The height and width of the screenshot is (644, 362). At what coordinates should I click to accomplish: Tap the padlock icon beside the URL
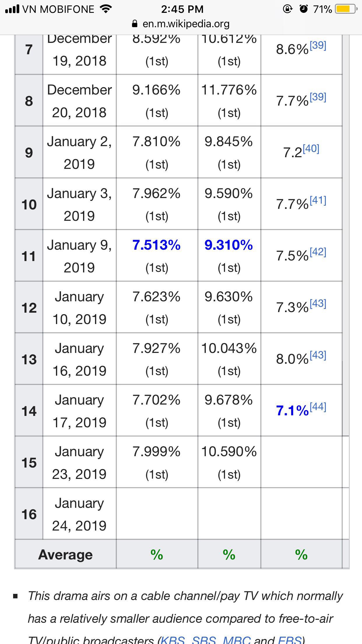135,24
